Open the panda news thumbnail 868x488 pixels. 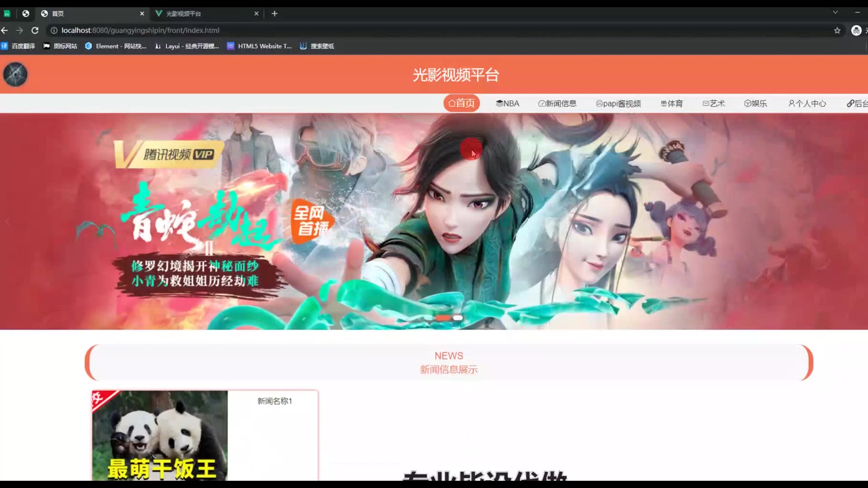pos(160,436)
